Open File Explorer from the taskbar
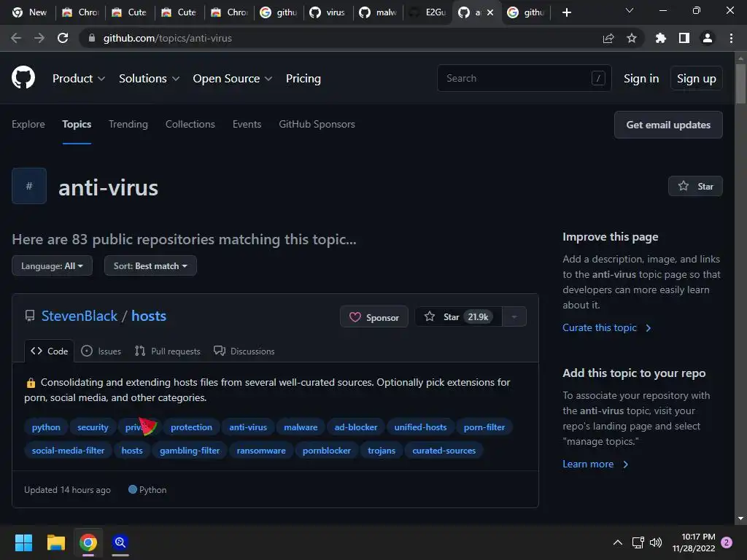 (x=55, y=542)
